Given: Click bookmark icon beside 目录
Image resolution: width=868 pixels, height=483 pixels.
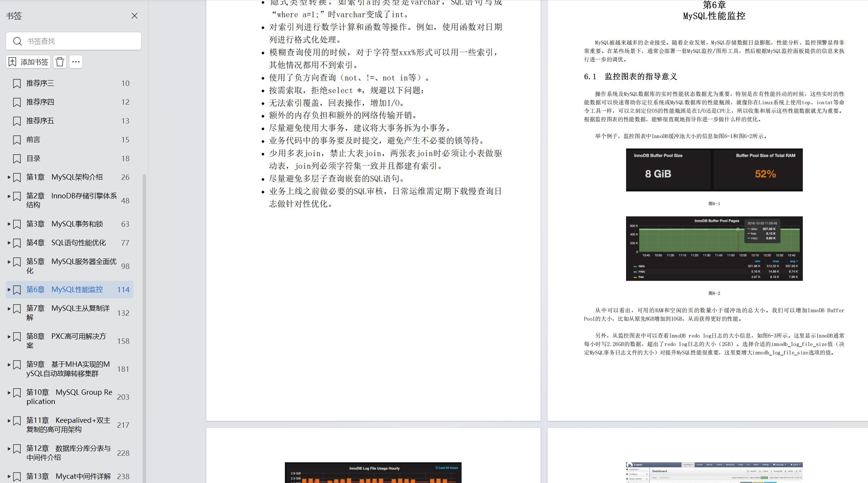Looking at the screenshot, I should (17, 159).
